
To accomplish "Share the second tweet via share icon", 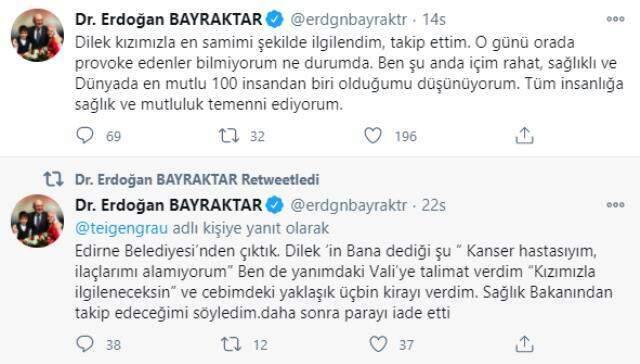I will (524, 344).
